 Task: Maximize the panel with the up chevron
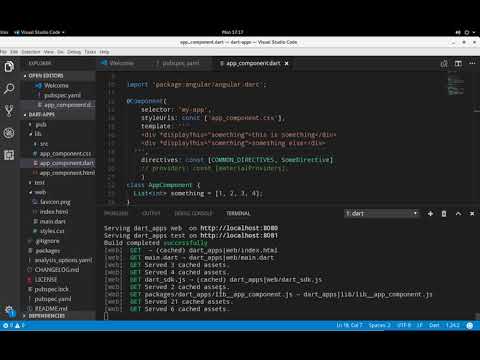[458, 213]
